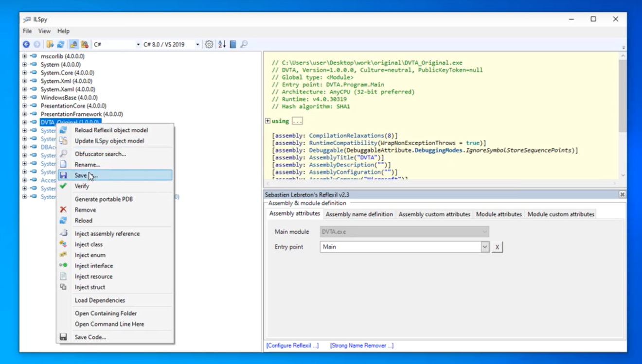The image size is (642, 364).
Task: Click the Reload assemblies toolbar icon
Action: pyautogui.click(x=61, y=44)
